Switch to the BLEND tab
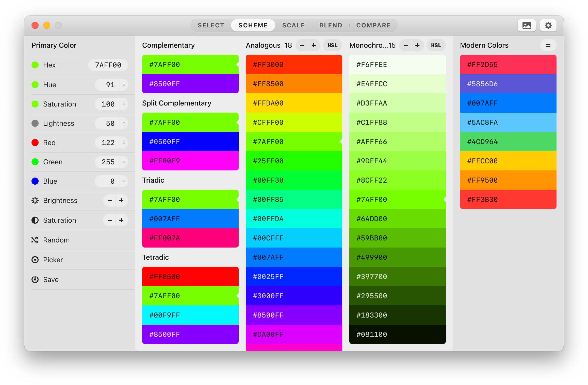Image resolution: width=588 pixels, height=385 pixels. (331, 25)
